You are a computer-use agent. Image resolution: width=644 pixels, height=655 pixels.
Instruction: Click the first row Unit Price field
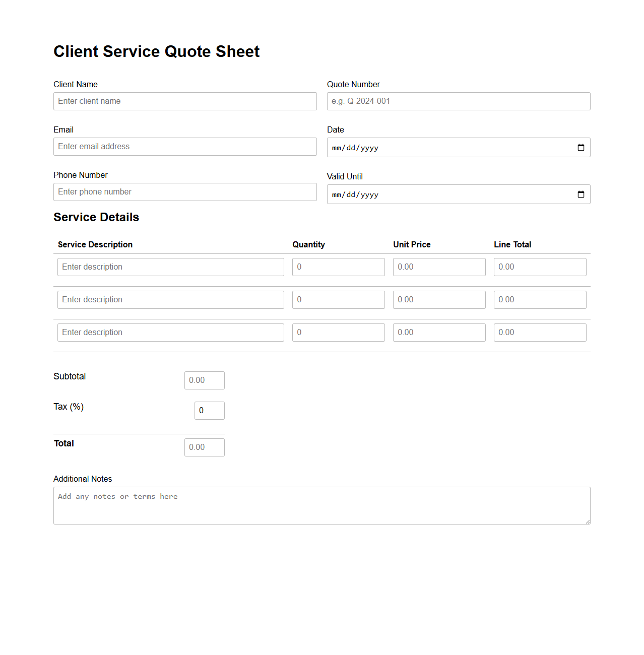pos(439,267)
